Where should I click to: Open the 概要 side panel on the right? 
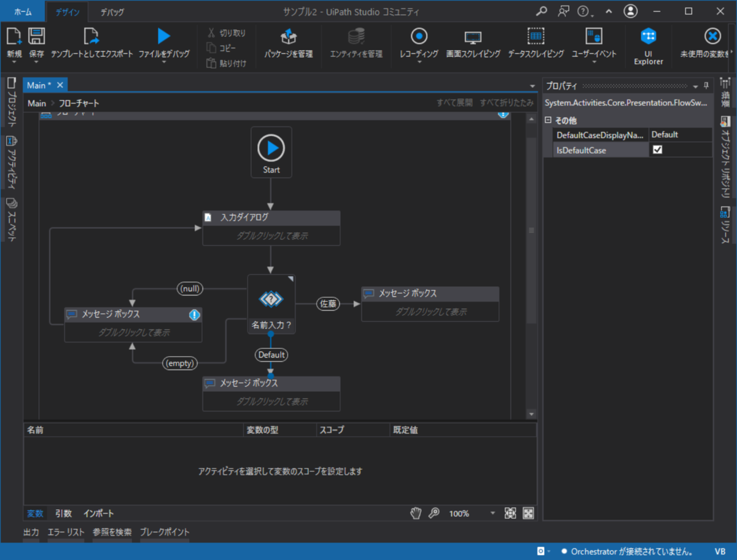(725, 91)
